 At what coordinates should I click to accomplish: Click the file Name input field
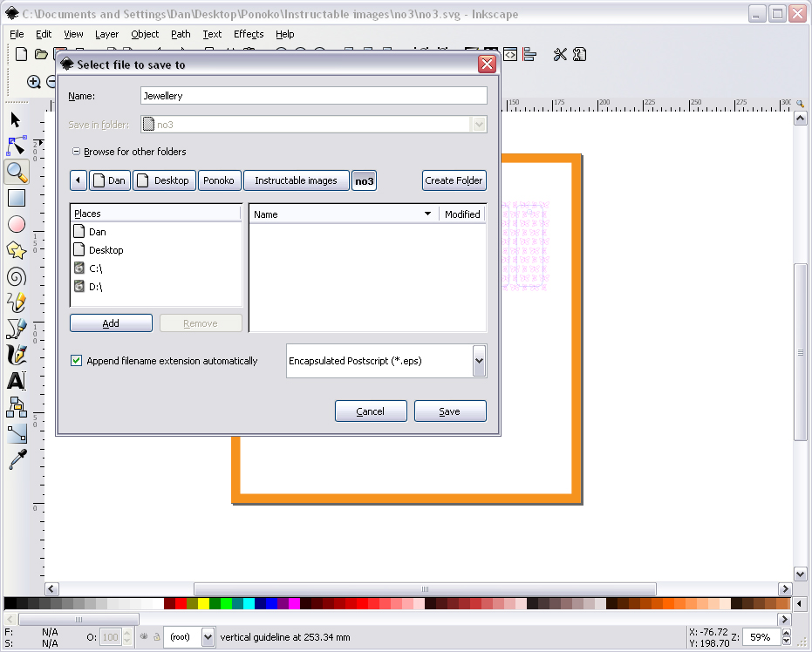314,96
